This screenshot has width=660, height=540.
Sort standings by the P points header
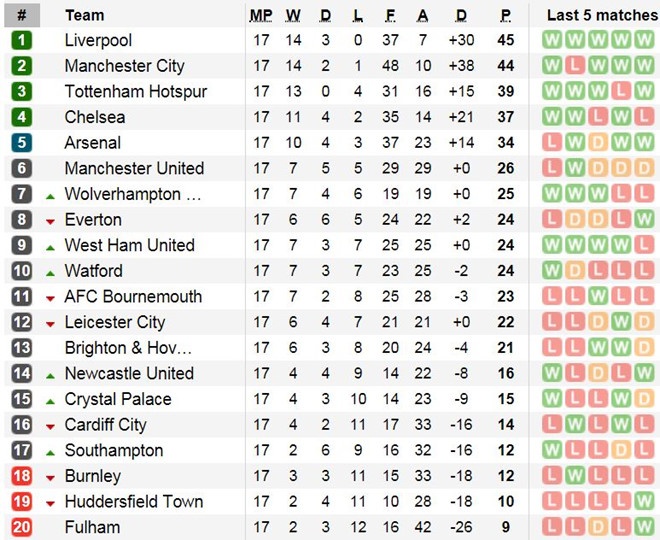506,15
